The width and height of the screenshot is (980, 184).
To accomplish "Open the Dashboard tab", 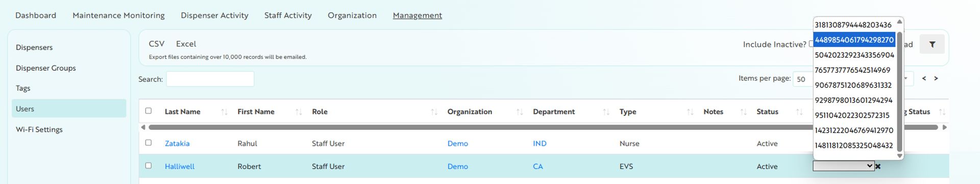I will [36, 15].
